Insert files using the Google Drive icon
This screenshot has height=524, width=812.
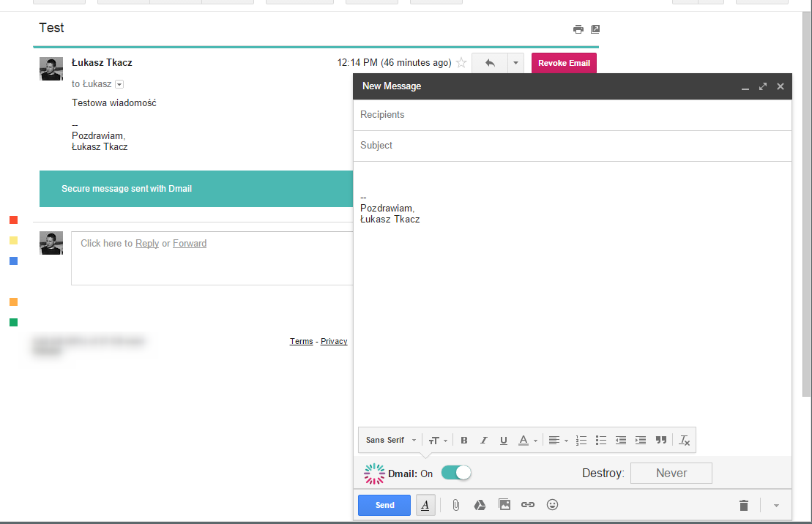click(x=480, y=505)
